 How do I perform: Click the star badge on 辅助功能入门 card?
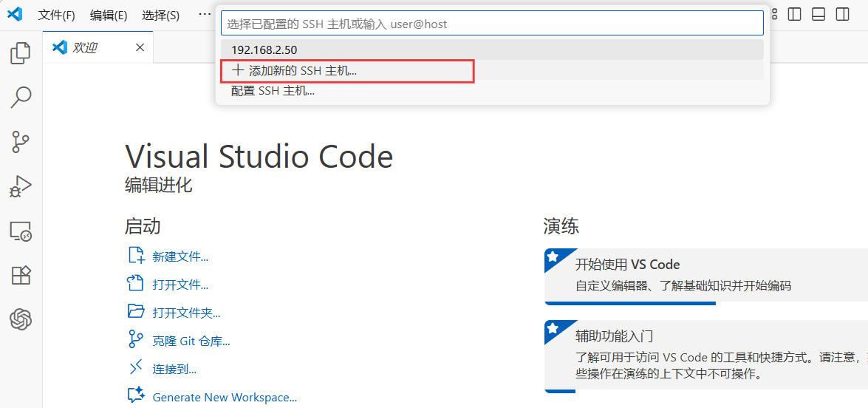click(x=553, y=328)
